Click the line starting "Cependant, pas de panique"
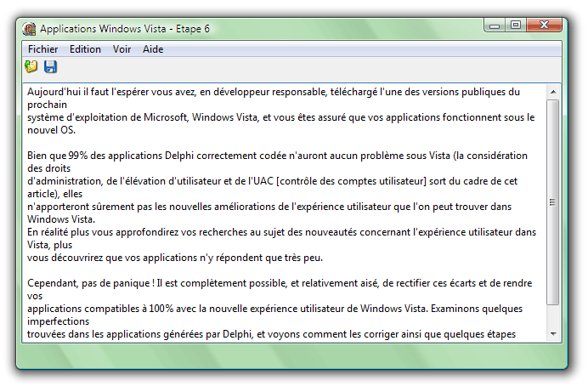Image resolution: width=588 pixels, height=386 pixels. [255, 283]
